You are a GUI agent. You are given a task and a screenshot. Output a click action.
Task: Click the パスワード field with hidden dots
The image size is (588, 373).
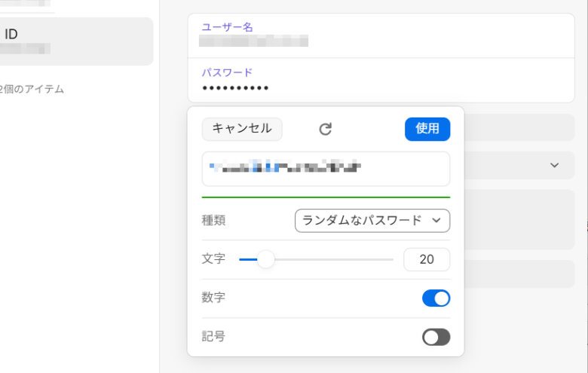[x=235, y=88]
